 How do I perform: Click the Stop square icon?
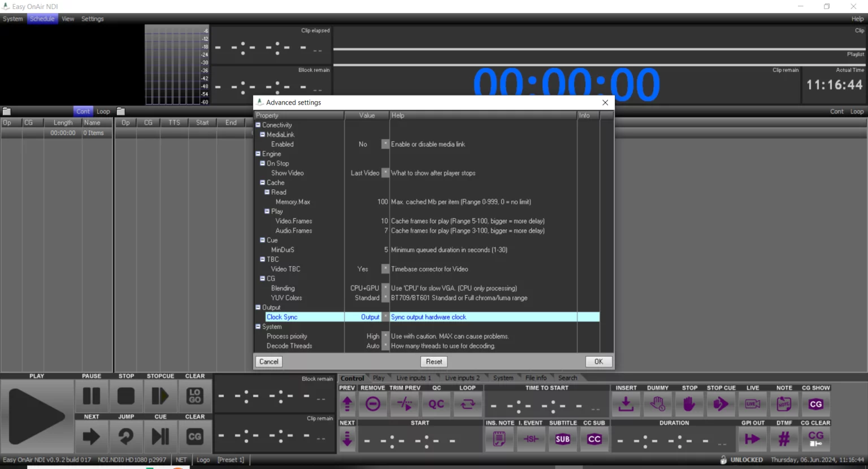126,396
